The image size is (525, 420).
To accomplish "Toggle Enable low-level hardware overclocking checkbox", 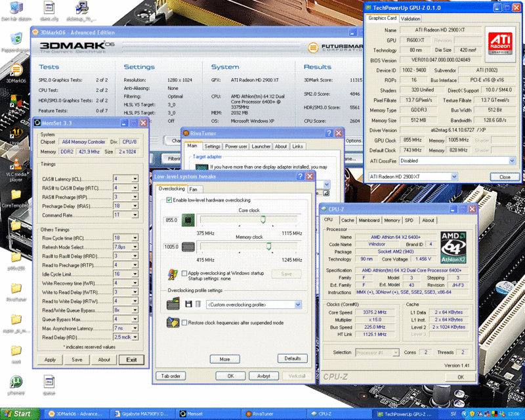I will [x=169, y=200].
